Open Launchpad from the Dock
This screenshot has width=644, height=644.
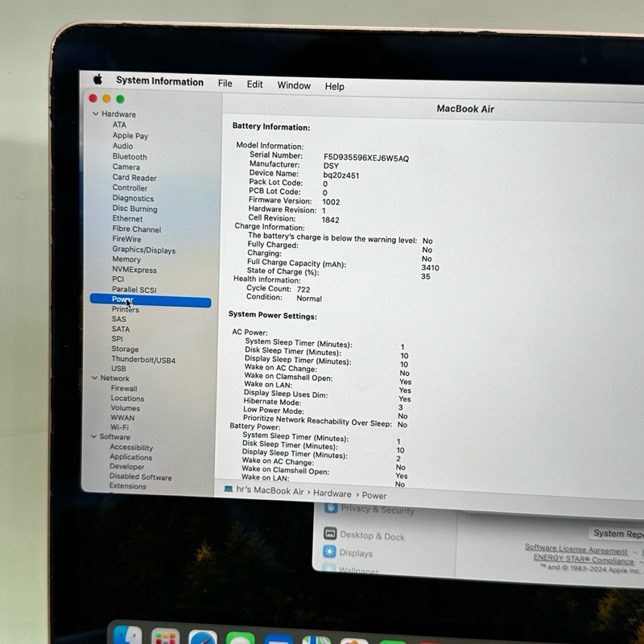[x=166, y=637]
